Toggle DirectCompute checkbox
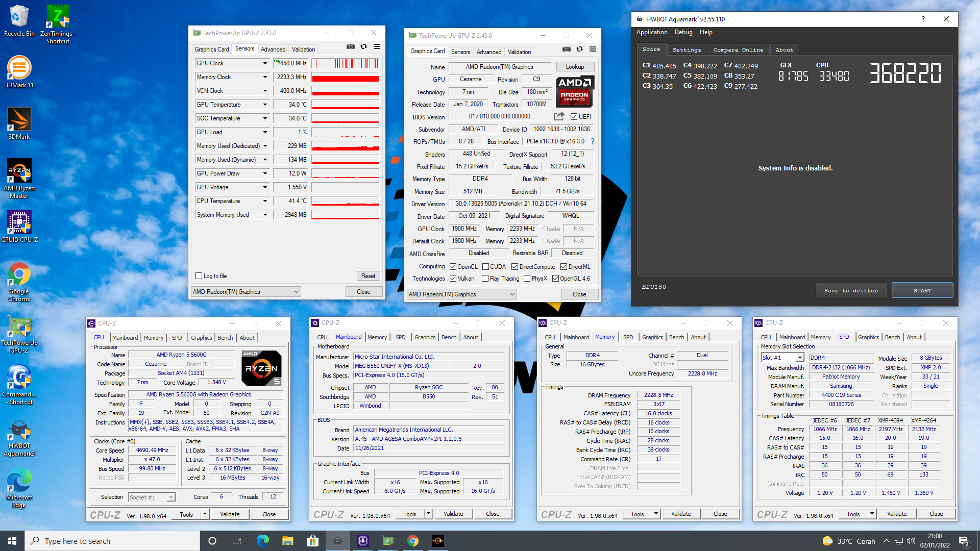The image size is (980, 551). coord(514,267)
